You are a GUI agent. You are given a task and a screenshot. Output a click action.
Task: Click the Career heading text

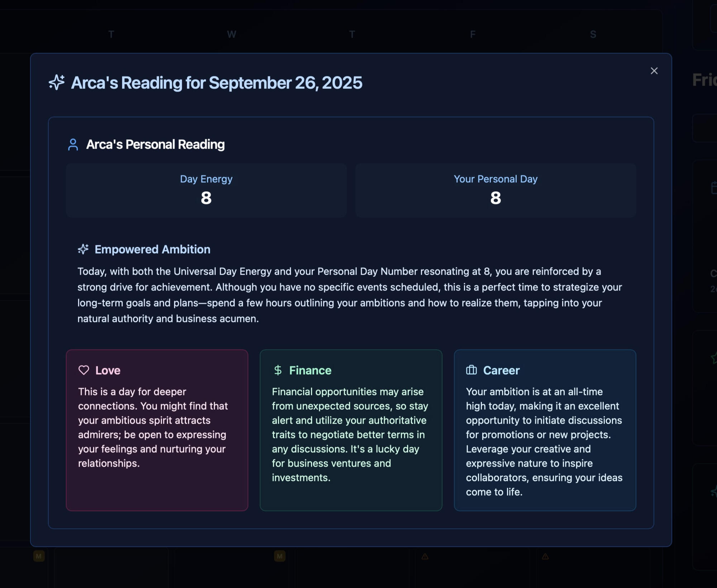(501, 370)
